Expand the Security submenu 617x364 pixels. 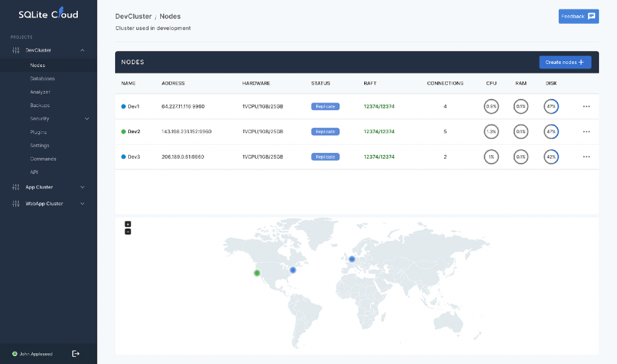(x=87, y=119)
